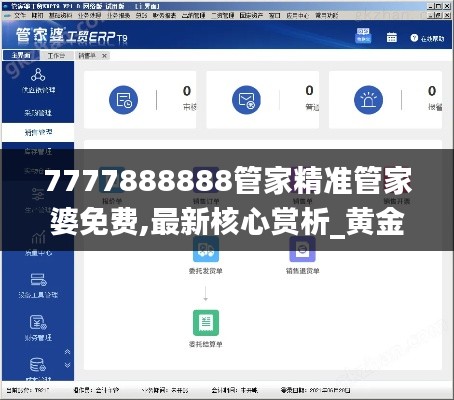Image resolution: width=454 pixels, height=400 pixels.
Task: Open the 销售退货单 purple icon
Action: tap(302, 249)
